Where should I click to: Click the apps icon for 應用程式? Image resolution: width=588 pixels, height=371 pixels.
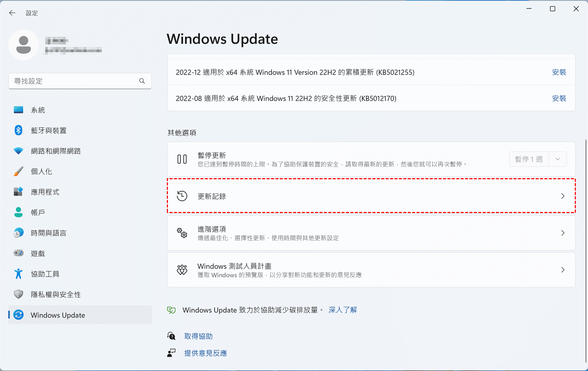tap(18, 192)
